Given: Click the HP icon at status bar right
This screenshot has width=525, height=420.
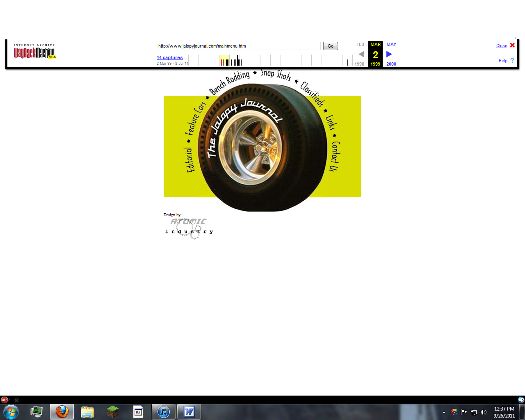Looking at the screenshot, I should click(521, 400).
